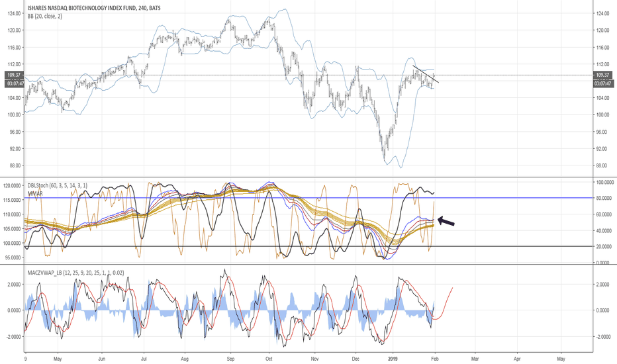Click the right 2.0000 label in MACZVWAP pane
617x364 pixels.
603,285
